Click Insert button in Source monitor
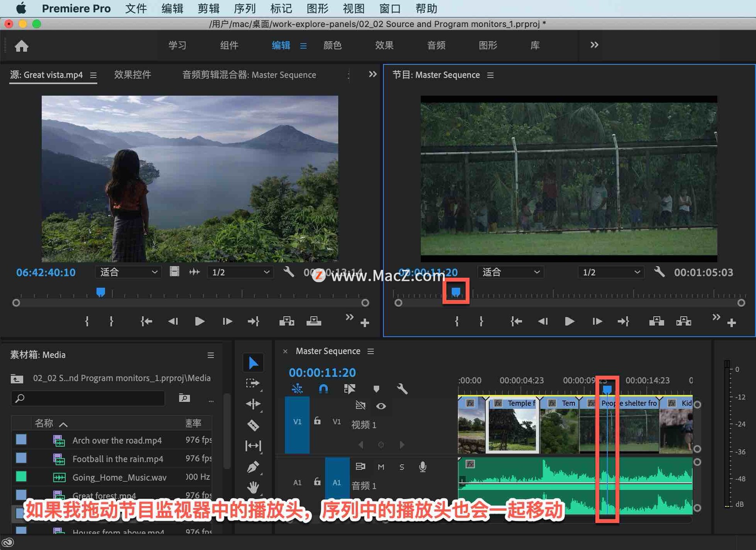Screen dimensions: 756x550 [287, 321]
